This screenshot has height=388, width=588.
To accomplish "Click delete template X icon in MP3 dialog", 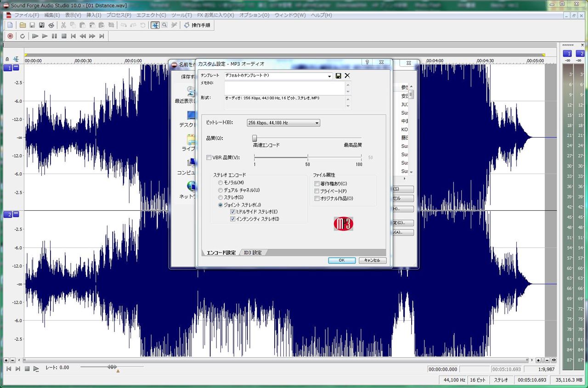I will (x=347, y=76).
